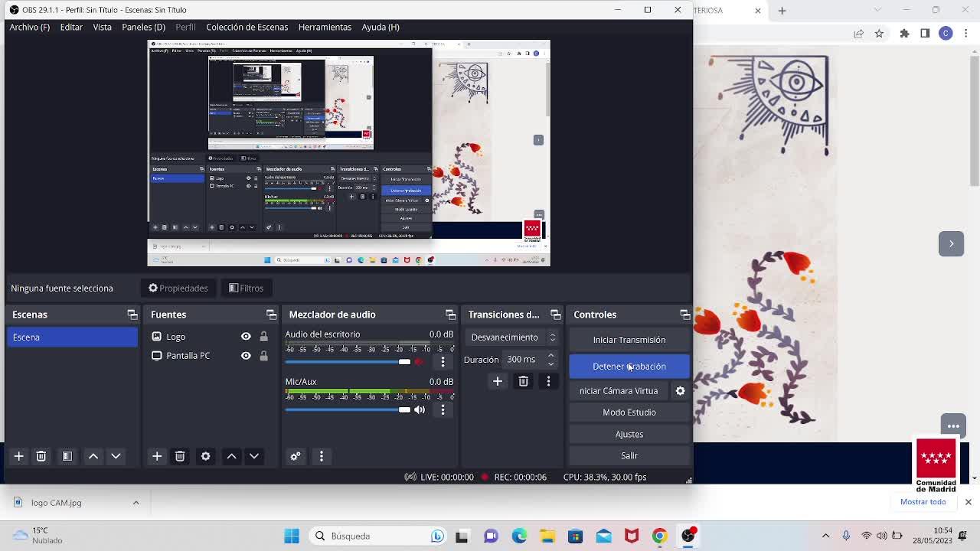Hide the Logo source visibility eye
This screenshot has height=551, width=980.
[x=246, y=337]
